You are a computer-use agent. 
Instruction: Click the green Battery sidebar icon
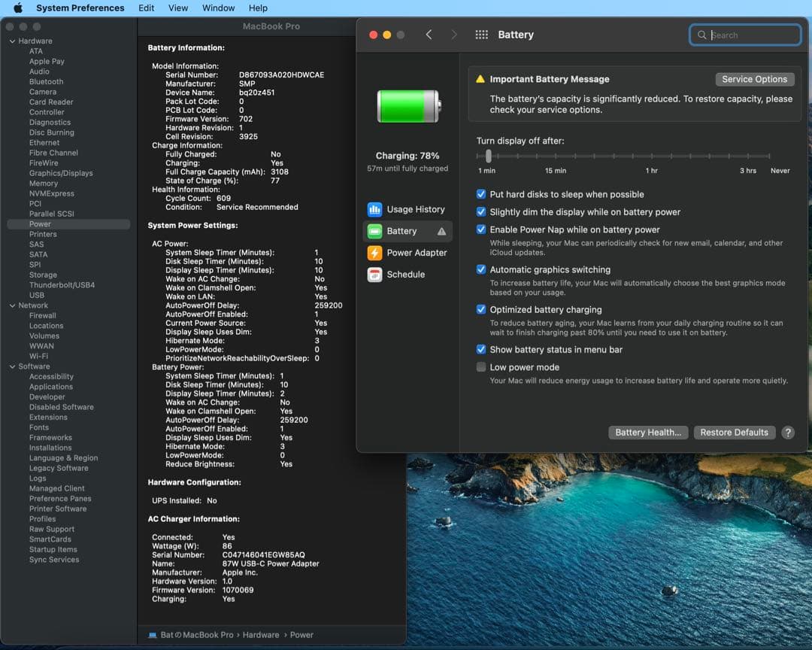(374, 232)
